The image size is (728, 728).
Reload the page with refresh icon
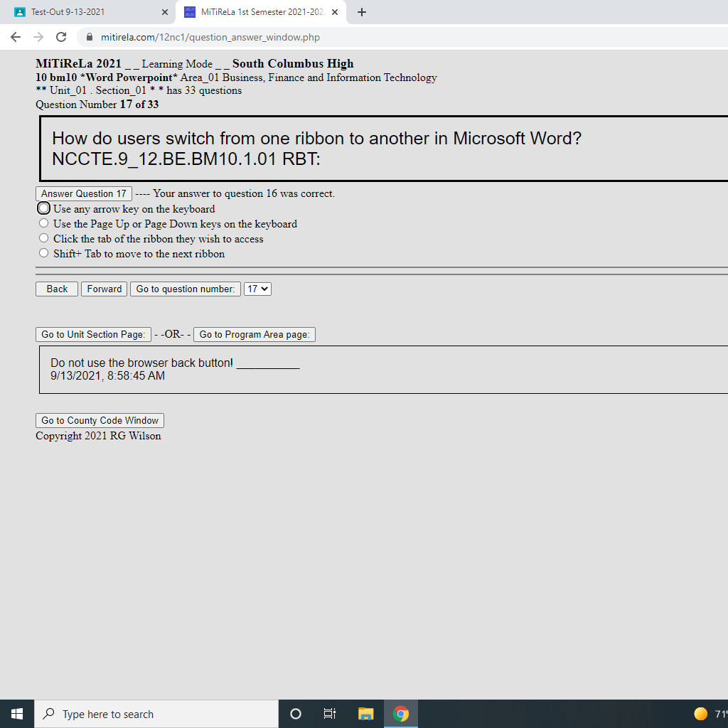click(61, 37)
